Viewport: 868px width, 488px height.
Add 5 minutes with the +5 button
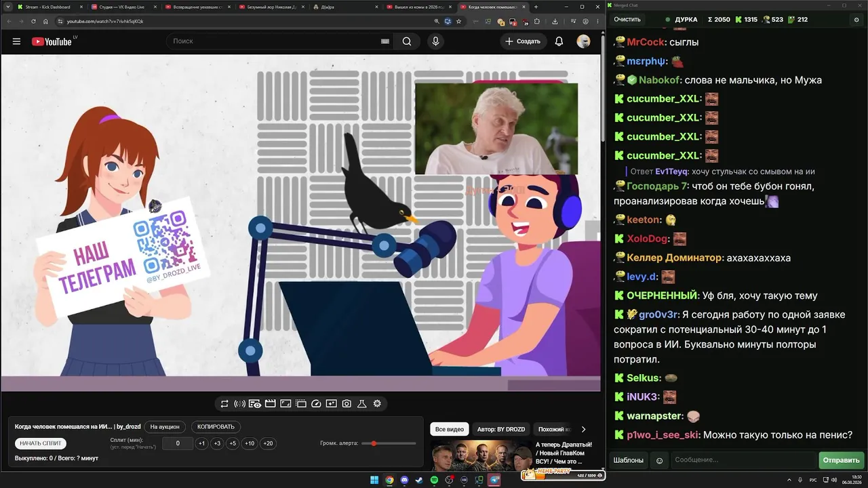pyautogui.click(x=233, y=443)
